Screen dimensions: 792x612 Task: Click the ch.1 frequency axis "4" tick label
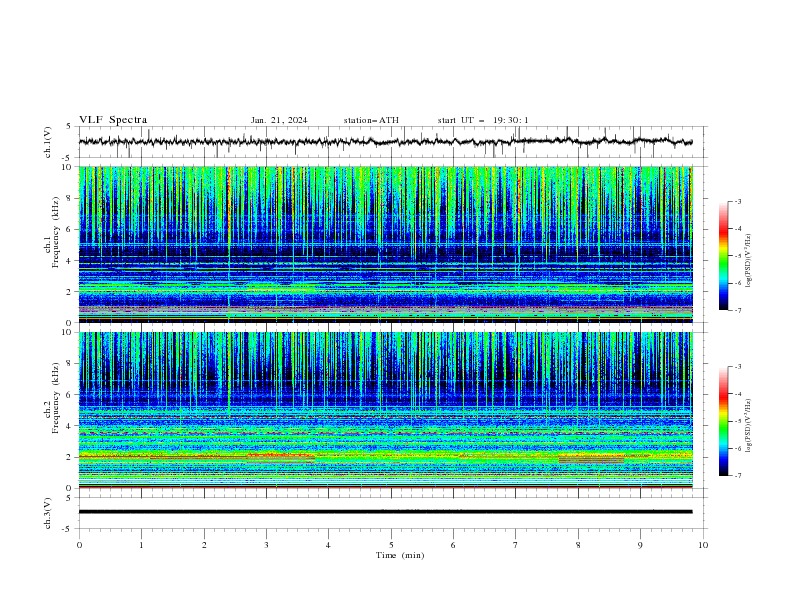71,261
